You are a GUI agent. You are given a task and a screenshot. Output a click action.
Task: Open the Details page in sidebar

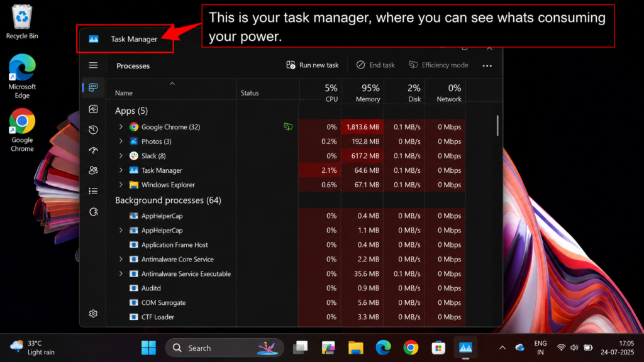[x=93, y=191]
